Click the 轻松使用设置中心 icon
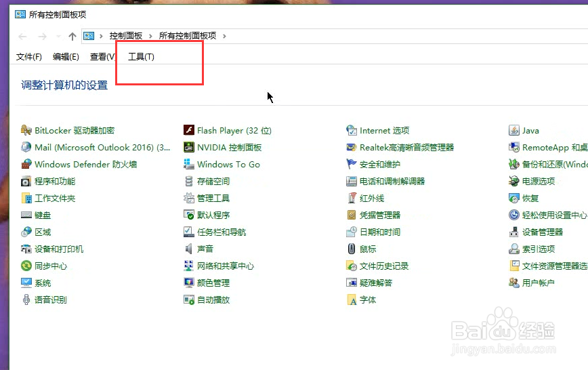This screenshot has width=588, height=370. pos(513,215)
